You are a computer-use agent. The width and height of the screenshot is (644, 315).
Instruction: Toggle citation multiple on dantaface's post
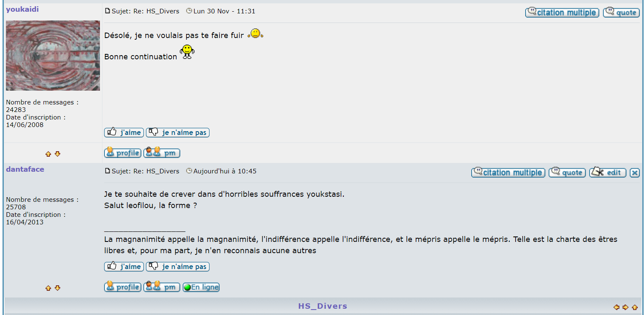pyautogui.click(x=508, y=173)
